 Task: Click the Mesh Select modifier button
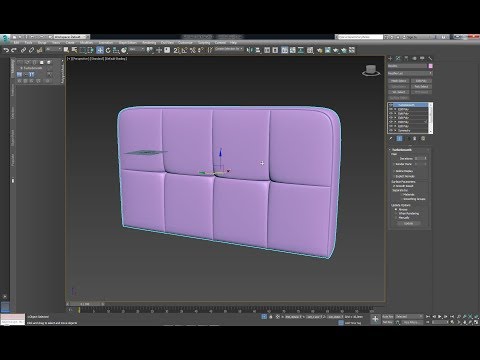(398, 81)
